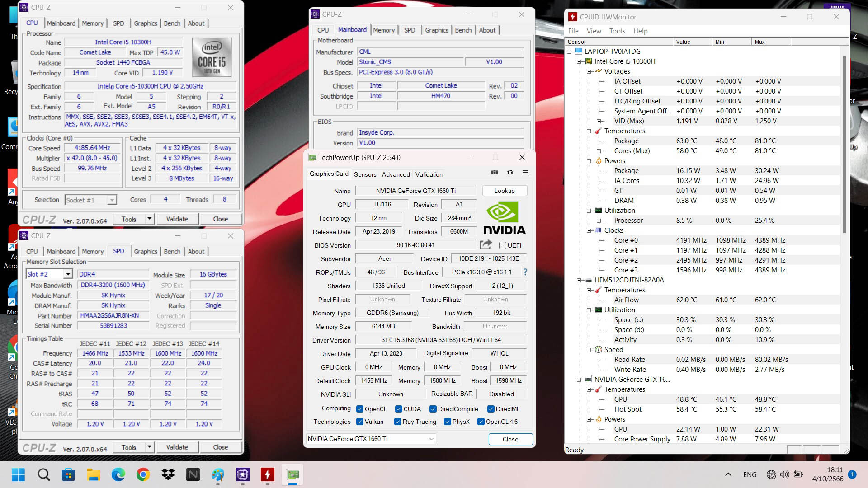Click the GPU-Z screenshot camera icon
The height and width of the screenshot is (488, 868).
tap(495, 172)
